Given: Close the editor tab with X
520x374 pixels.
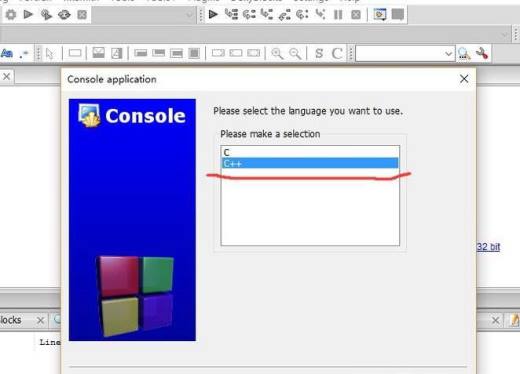Looking at the screenshot, I should [6, 77].
